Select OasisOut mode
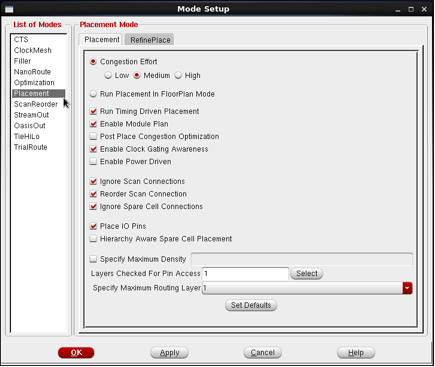Image resolution: width=435 pixels, height=367 pixels. click(30, 126)
